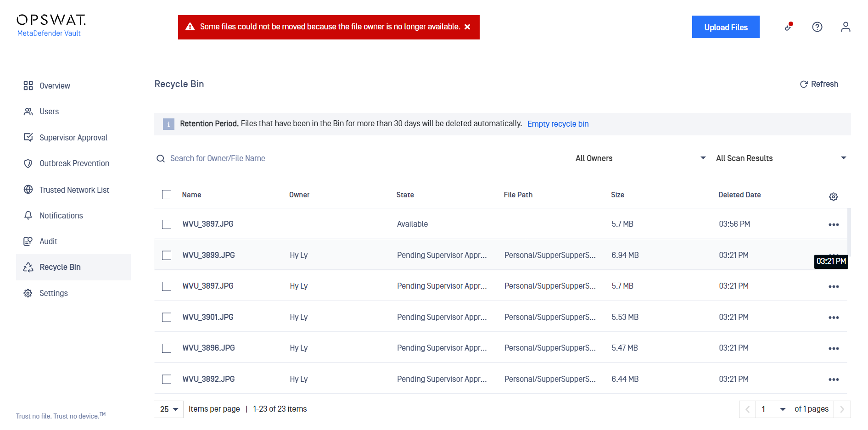Image resolution: width=868 pixels, height=430 pixels.
Task: Click the OPSWAT MetaDefender Vault logo
Action: click(51, 25)
